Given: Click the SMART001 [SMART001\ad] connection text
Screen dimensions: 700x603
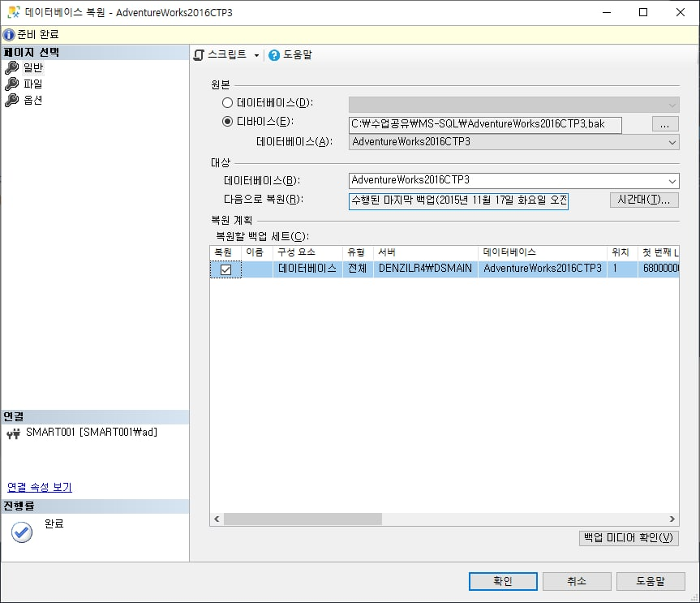Looking at the screenshot, I should 92,433.
